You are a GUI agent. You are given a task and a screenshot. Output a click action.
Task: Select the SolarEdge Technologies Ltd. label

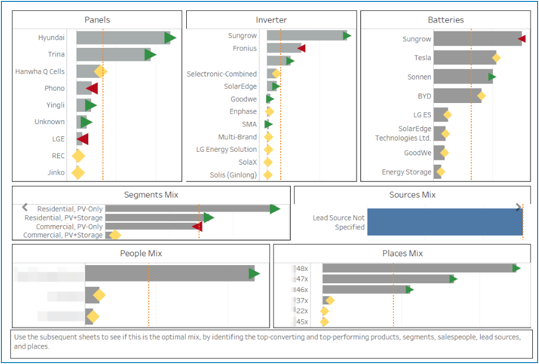click(403, 133)
